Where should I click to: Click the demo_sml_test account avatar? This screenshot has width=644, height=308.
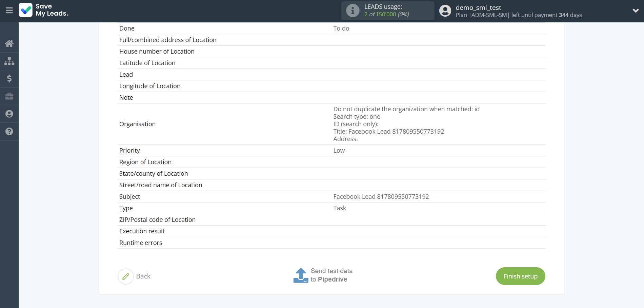point(444,11)
